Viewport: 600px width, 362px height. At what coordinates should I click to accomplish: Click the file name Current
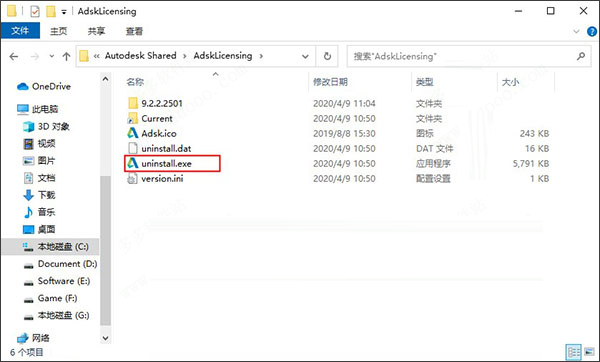[x=157, y=119]
